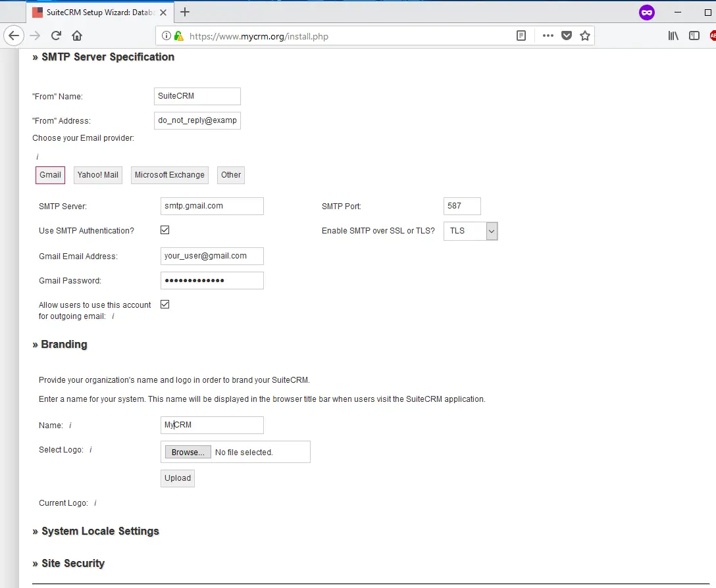Choose Microsoft Exchange as email provider

pyautogui.click(x=169, y=176)
